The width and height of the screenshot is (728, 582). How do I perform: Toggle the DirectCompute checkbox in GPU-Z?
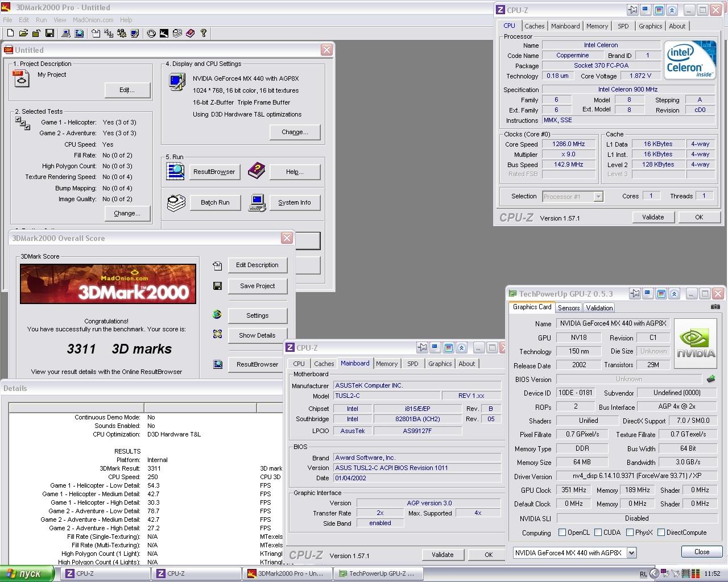[661, 533]
